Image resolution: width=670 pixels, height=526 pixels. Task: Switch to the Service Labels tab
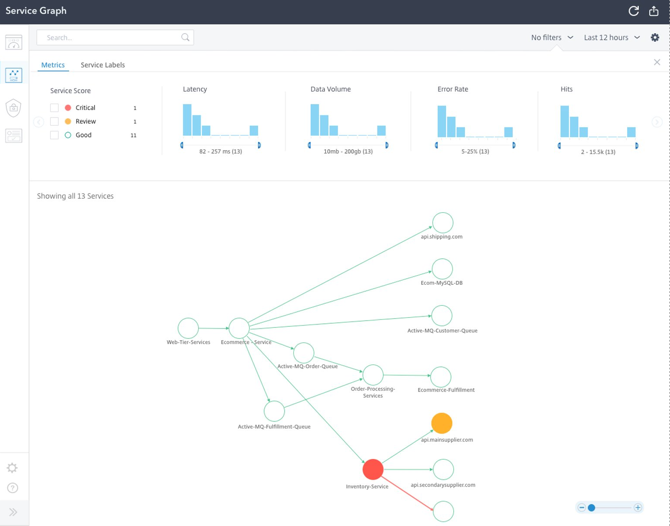pos(103,65)
